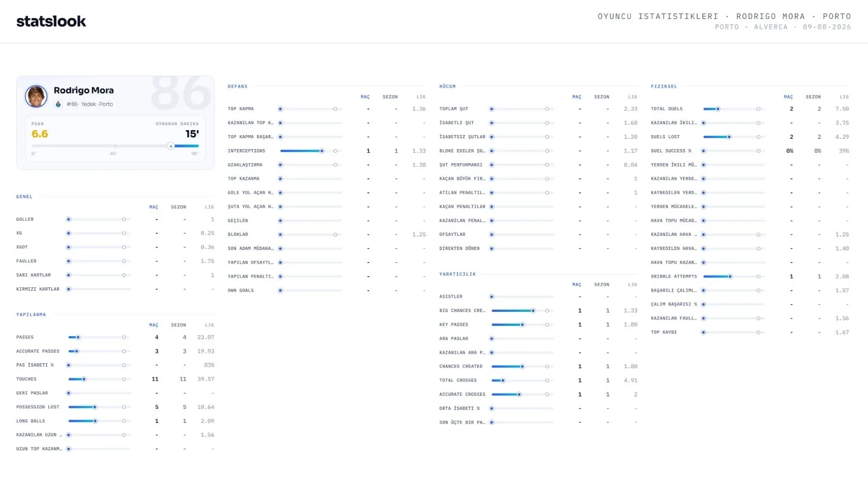The image size is (868, 488).
Task: Open the Hücum section header
Action: (x=448, y=86)
